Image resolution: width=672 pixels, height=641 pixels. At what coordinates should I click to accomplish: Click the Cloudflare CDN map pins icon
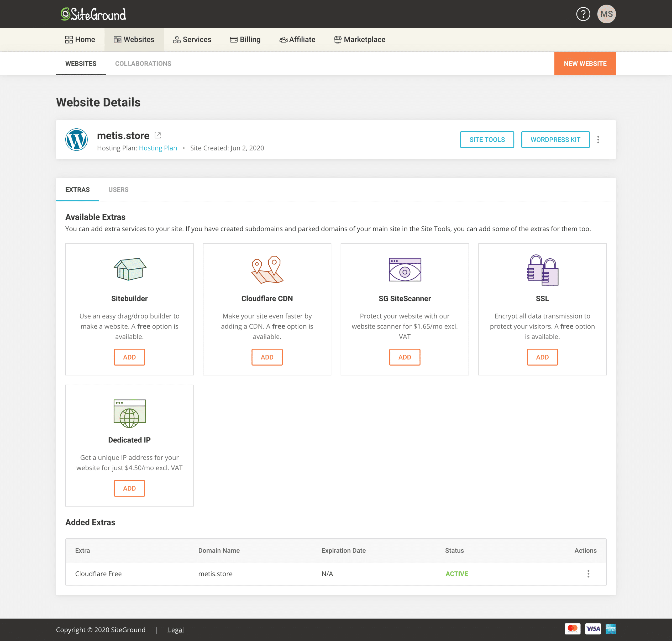tap(267, 270)
